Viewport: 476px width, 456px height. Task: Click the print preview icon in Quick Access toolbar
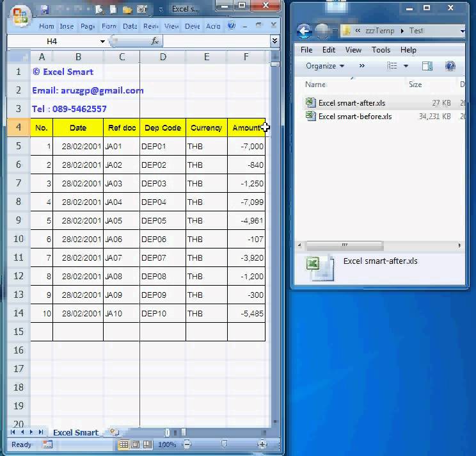(99, 10)
